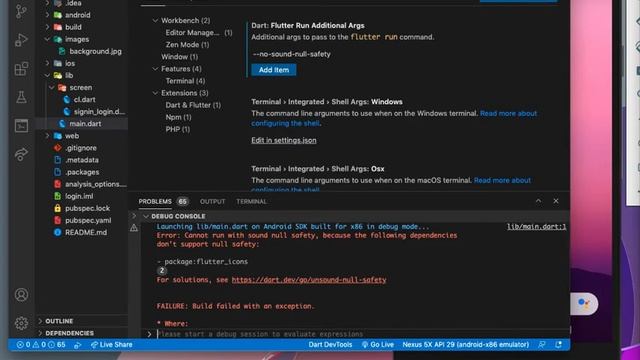Select Nexus 5X API 29 device
Viewport: 640px width, 360px height.
pos(466,345)
